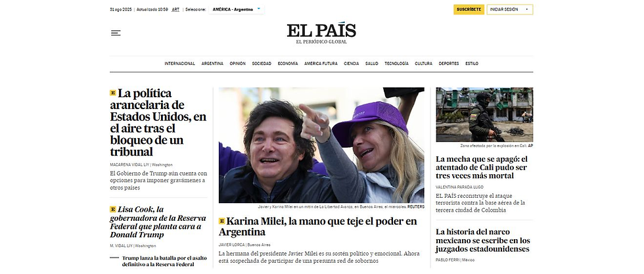Open Trump Reserva Federal related story link
Screen dimensions: 644x274
tap(164, 262)
